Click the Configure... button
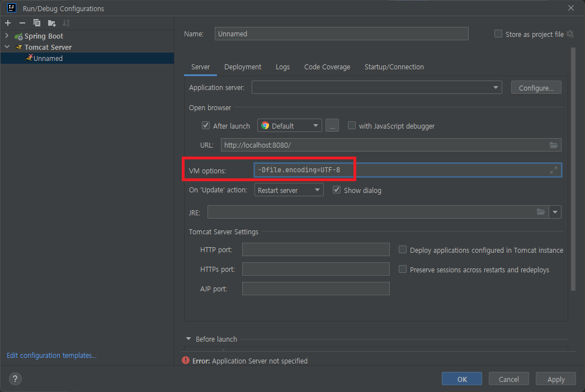Screen dimensions: 585x392 pos(536,88)
